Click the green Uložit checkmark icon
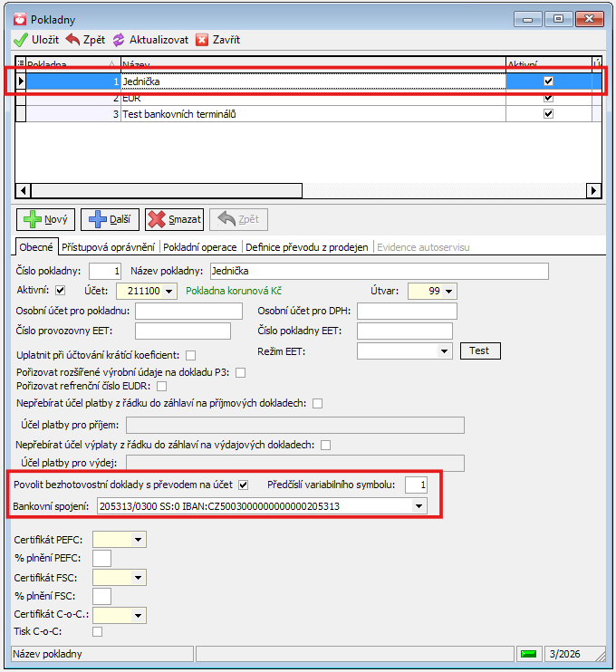 click(20, 40)
